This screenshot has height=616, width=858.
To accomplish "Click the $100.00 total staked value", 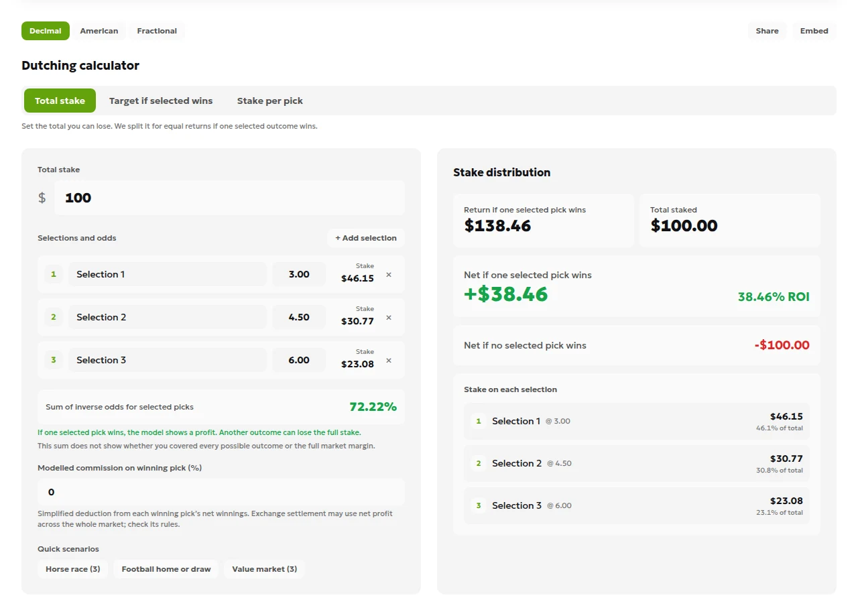I will point(684,226).
